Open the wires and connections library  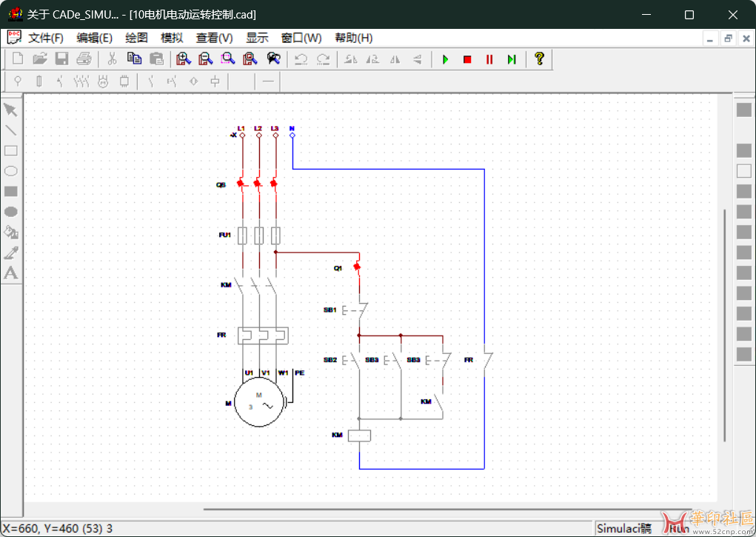tap(268, 81)
